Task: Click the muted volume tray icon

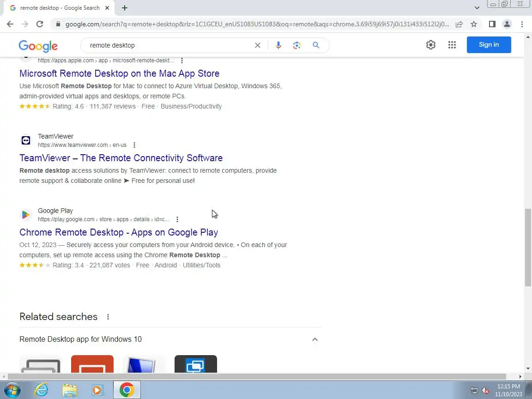Action: click(485, 391)
